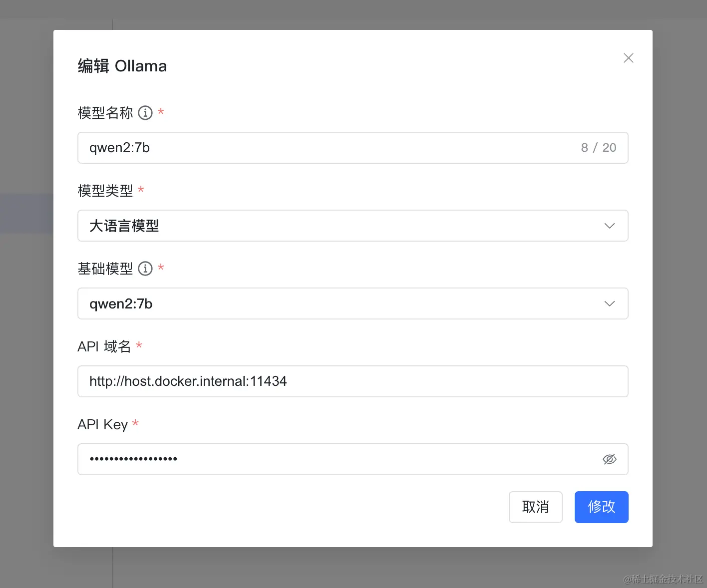Click the close X on the dialog
The width and height of the screenshot is (707, 588).
[x=628, y=58]
